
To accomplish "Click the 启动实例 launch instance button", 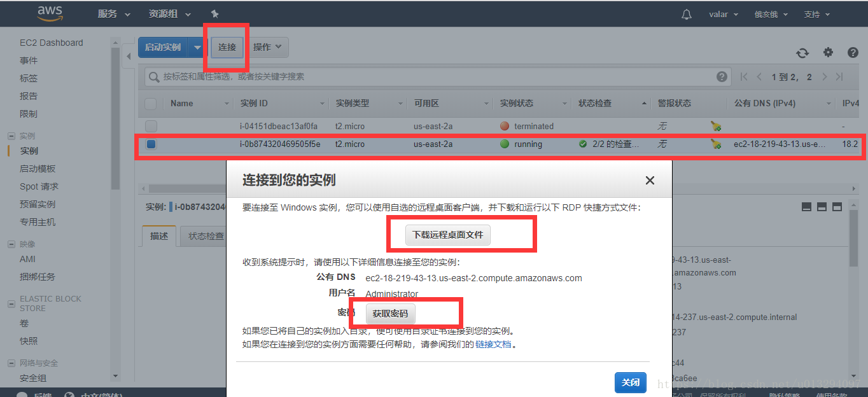I will pos(163,47).
